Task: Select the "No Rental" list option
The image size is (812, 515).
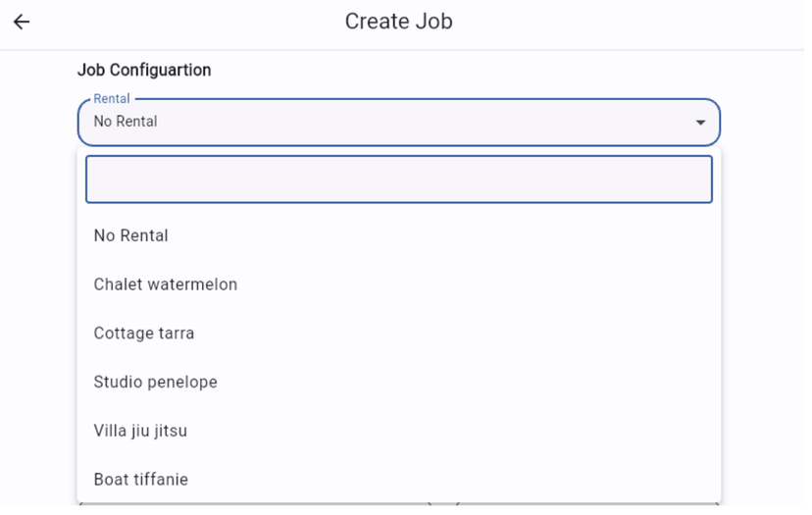Action: point(131,235)
